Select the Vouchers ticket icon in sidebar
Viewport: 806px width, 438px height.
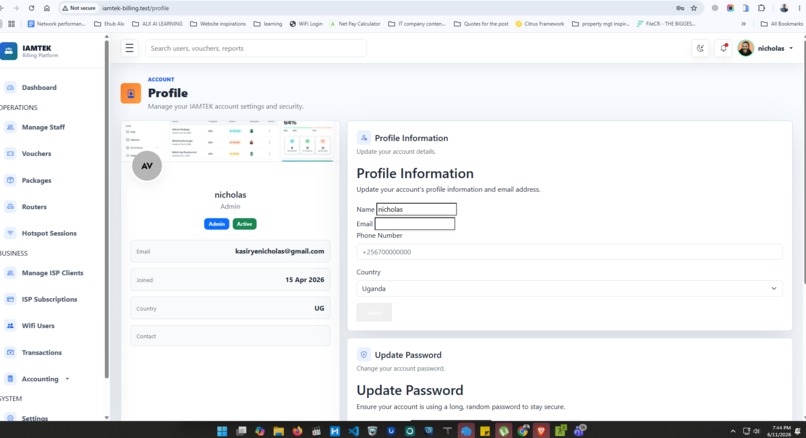tap(10, 153)
